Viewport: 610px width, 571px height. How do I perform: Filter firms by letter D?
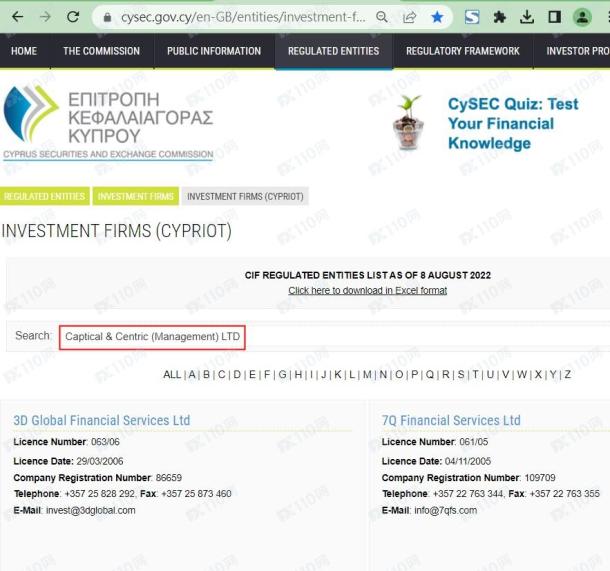tap(237, 375)
